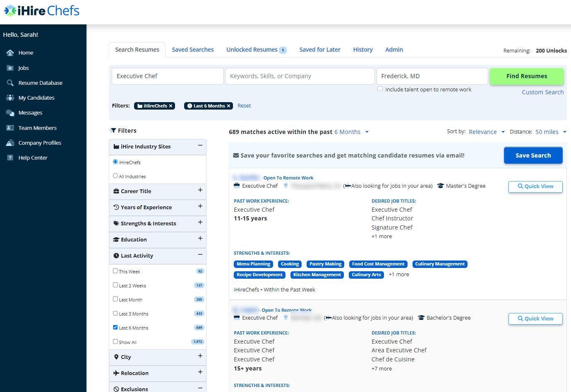The image size is (571, 392).
Task: Open the Saved for Later tab
Action: coord(320,50)
